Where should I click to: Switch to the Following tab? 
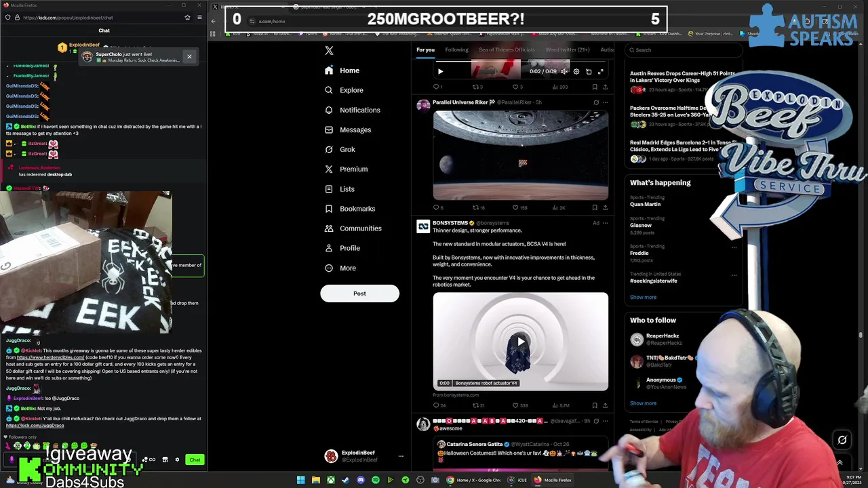tap(456, 49)
